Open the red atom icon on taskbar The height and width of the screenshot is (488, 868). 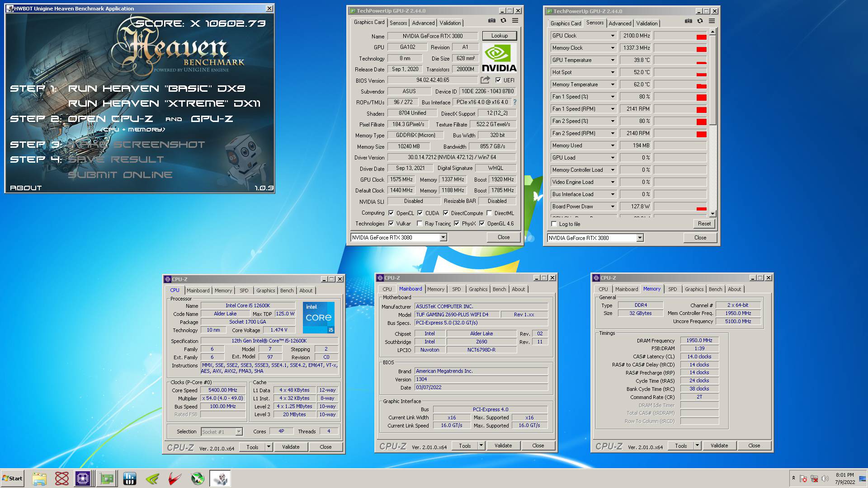62,479
